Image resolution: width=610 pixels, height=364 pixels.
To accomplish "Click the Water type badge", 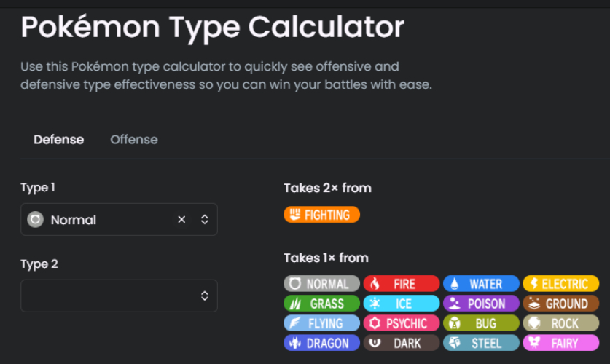I will 481,284.
